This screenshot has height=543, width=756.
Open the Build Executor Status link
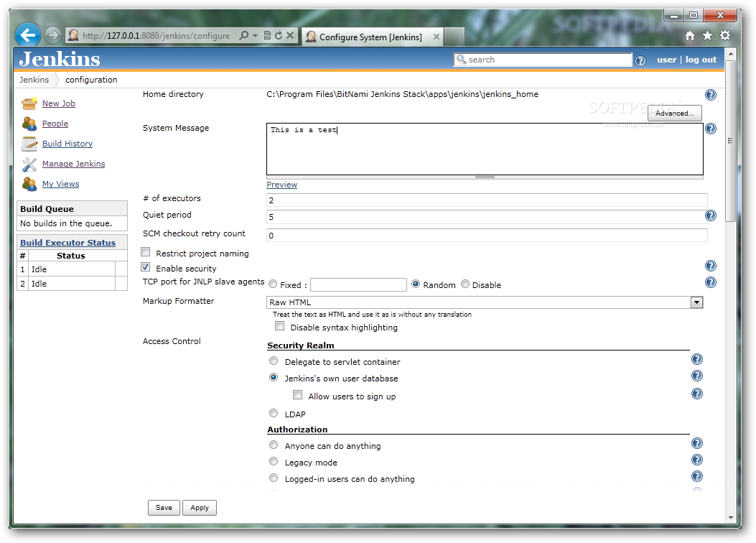pos(67,243)
